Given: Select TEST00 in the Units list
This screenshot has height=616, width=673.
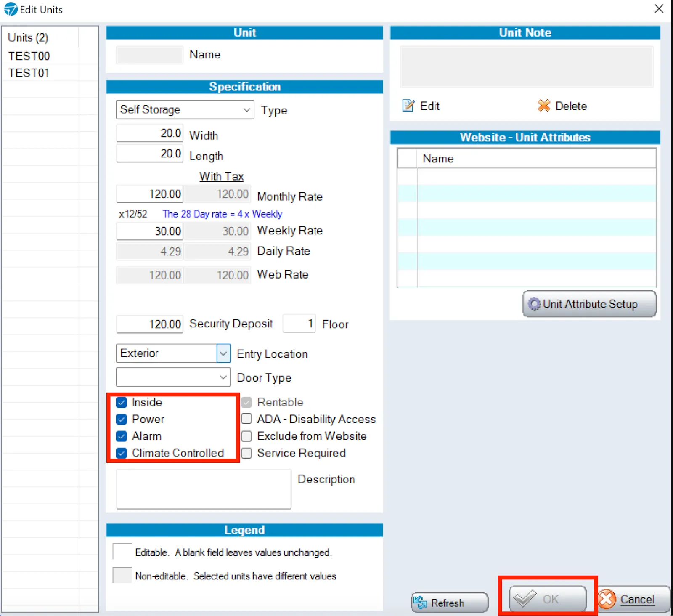Looking at the screenshot, I should (29, 56).
